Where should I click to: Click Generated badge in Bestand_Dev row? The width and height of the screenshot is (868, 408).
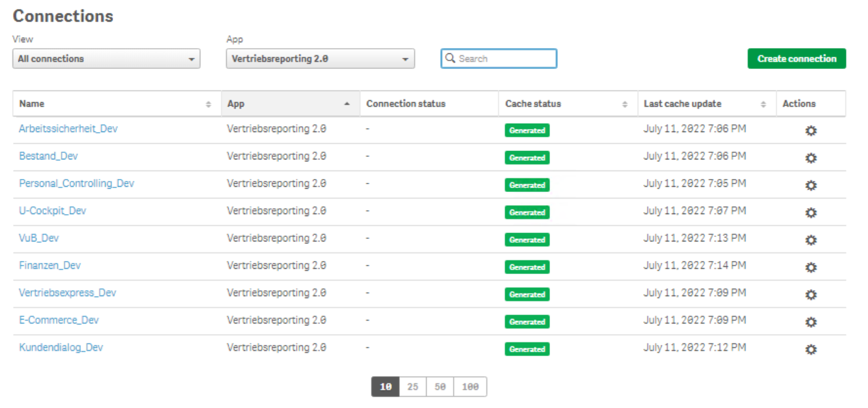pos(527,157)
